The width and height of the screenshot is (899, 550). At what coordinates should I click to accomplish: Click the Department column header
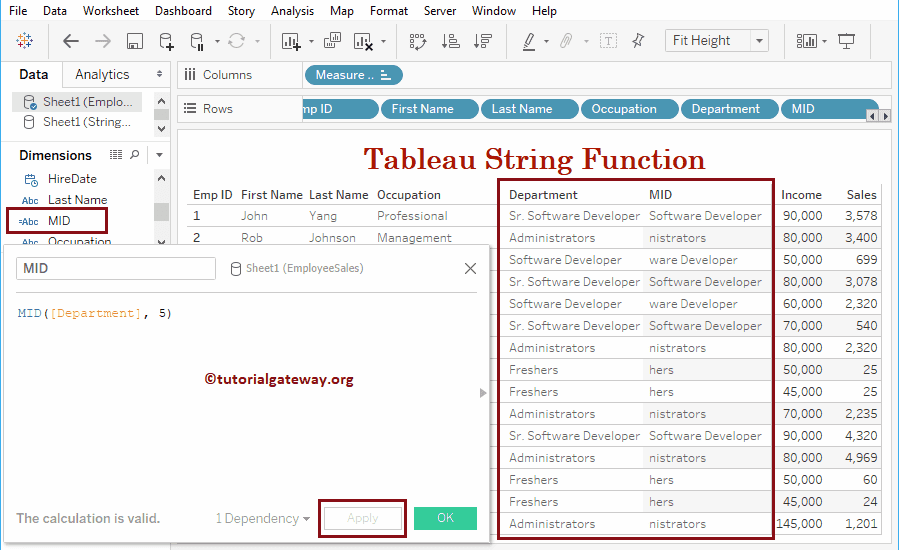point(543,195)
